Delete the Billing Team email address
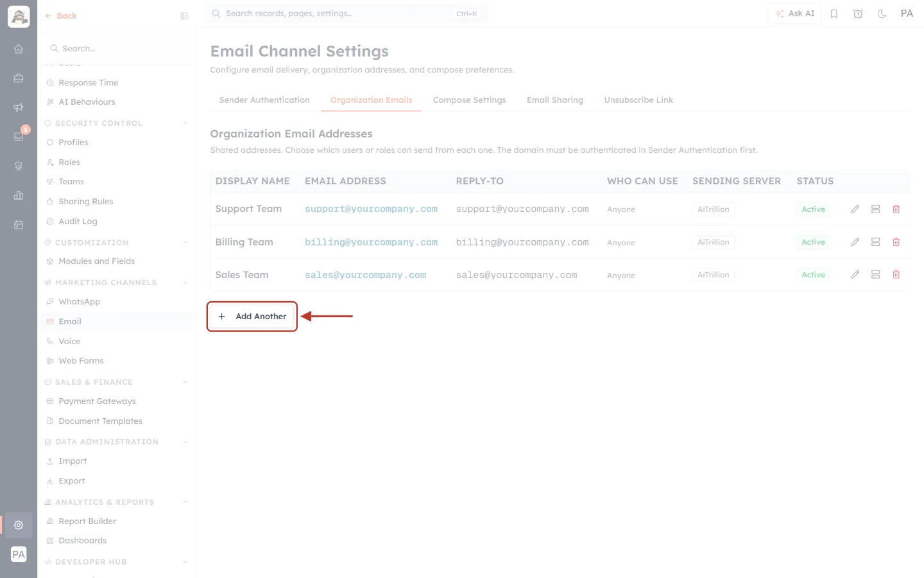This screenshot has height=578, width=924. pyautogui.click(x=896, y=242)
